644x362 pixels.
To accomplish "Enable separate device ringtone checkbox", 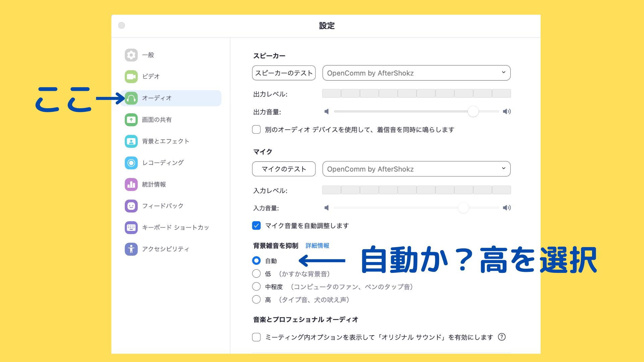I will 256,130.
